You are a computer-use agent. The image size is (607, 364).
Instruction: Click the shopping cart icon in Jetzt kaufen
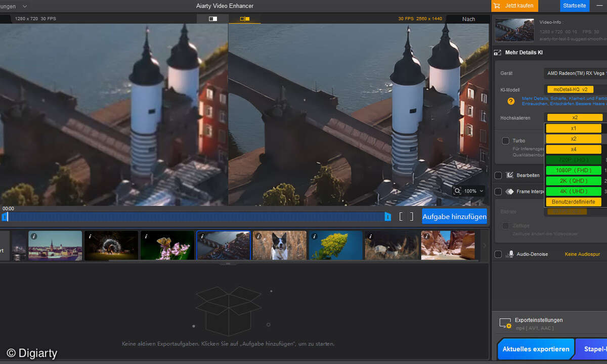point(497,6)
